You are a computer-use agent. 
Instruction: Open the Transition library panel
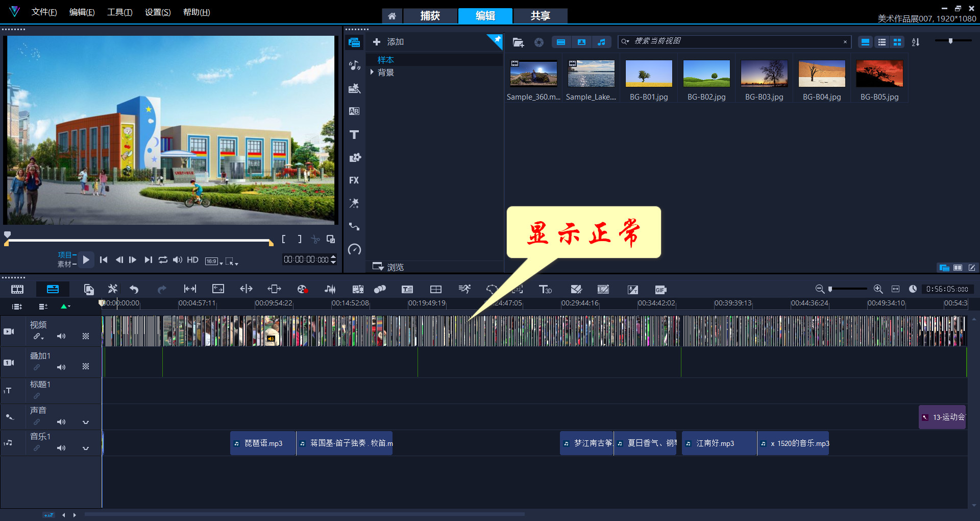354,111
